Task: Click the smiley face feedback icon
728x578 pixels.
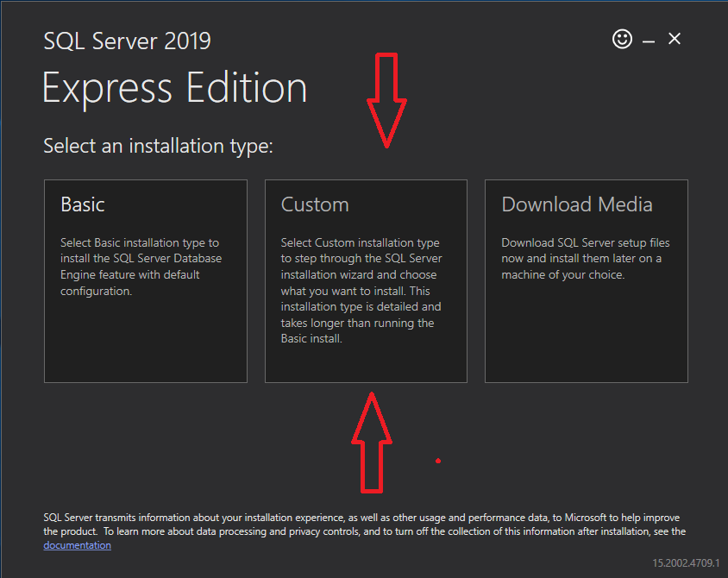Action: pyautogui.click(x=622, y=39)
